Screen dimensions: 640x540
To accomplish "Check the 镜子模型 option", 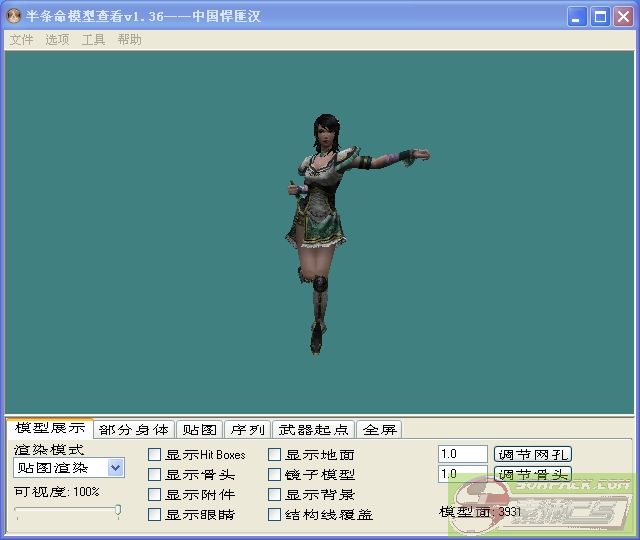I will pos(275,475).
